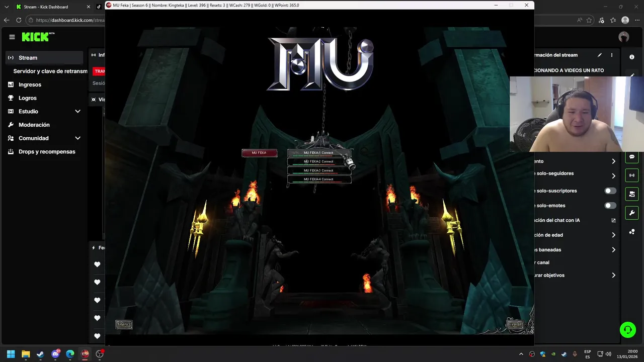
Task: Click the Estudio studio icon
Action: tap(11, 111)
